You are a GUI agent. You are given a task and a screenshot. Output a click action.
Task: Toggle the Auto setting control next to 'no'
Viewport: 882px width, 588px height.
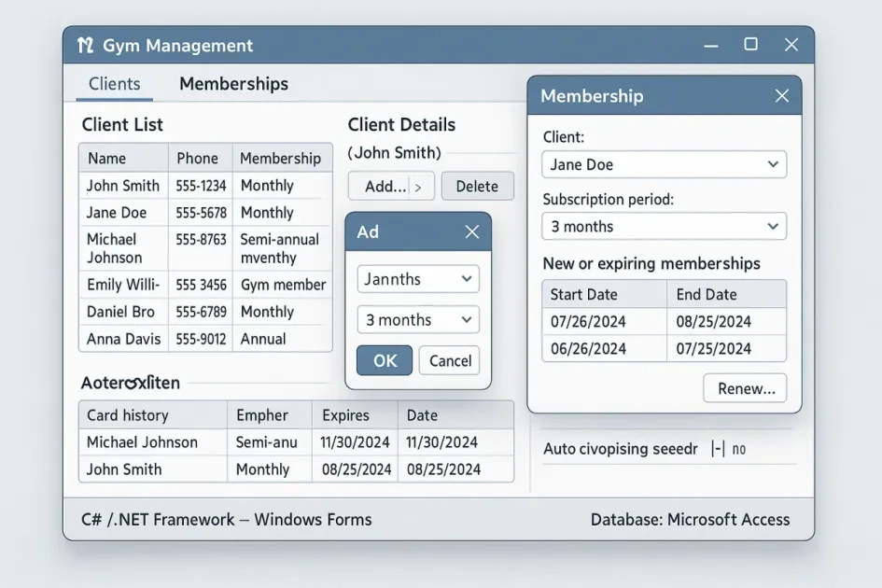click(x=717, y=449)
